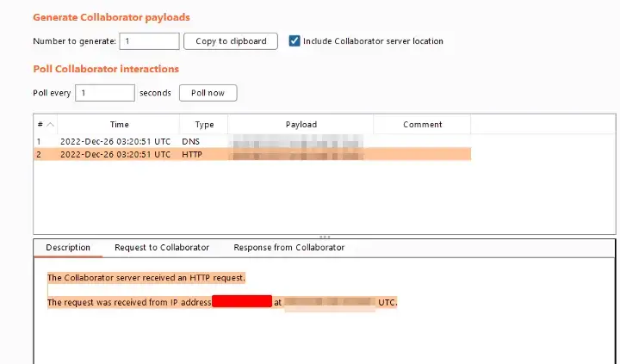
Task: Sort by the # column sort arrow
Action: (x=49, y=125)
